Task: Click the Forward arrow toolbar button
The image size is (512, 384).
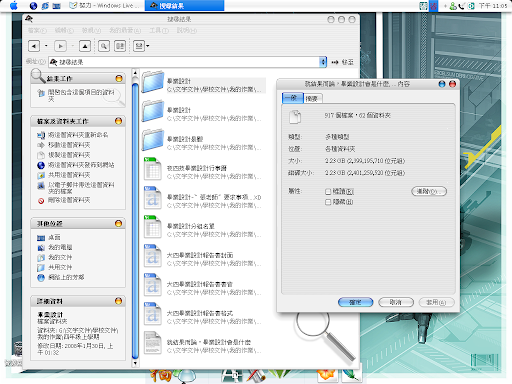Action: click(x=60, y=46)
